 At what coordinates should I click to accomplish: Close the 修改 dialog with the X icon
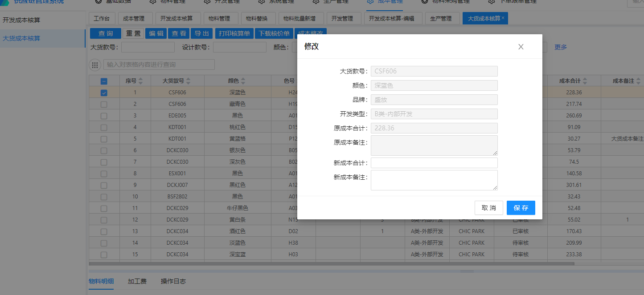(x=521, y=47)
